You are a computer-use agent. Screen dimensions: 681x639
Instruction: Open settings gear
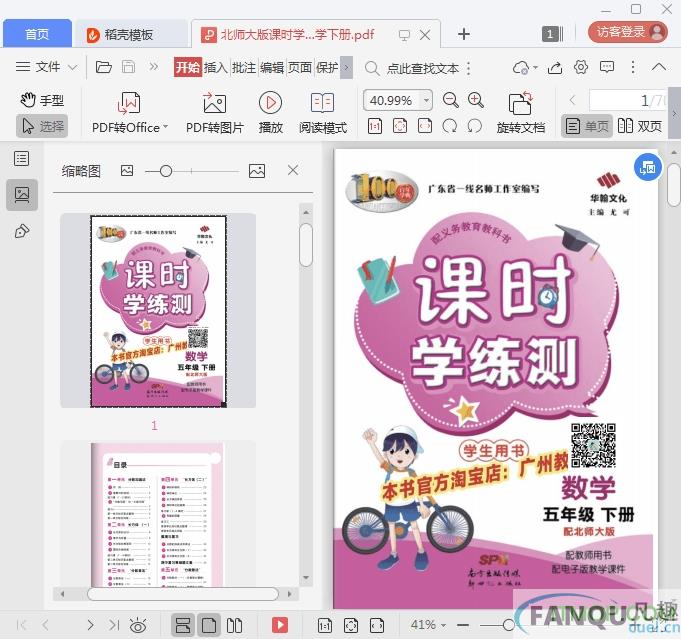pos(581,67)
